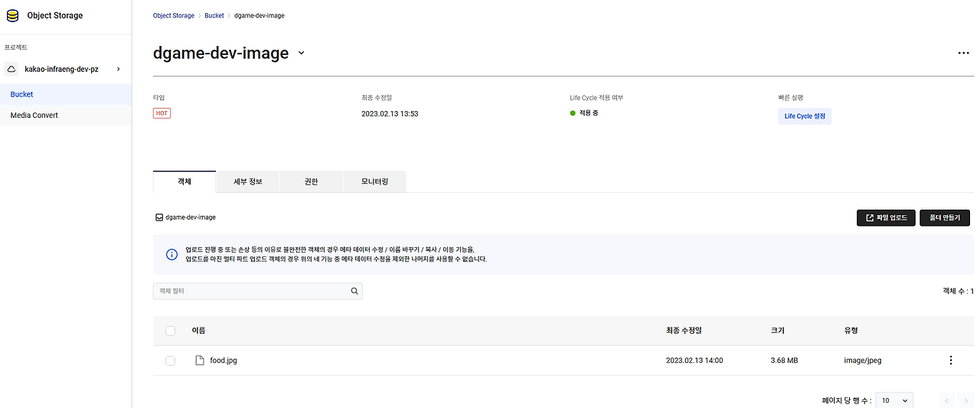Click the 크기 column header
This screenshot has width=980, height=408.
coord(778,331)
